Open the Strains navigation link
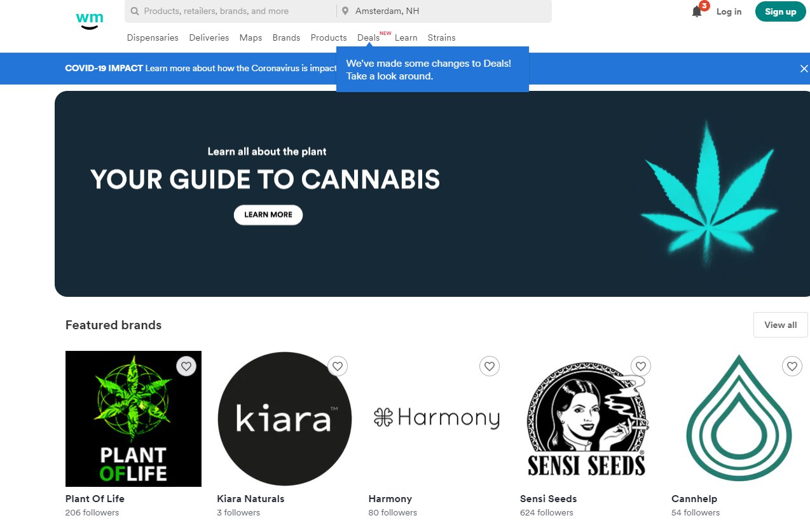 click(441, 38)
